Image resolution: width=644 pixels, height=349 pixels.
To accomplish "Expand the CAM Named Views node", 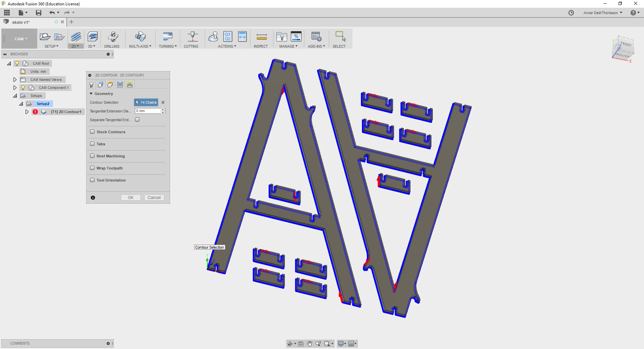I will [x=15, y=80].
